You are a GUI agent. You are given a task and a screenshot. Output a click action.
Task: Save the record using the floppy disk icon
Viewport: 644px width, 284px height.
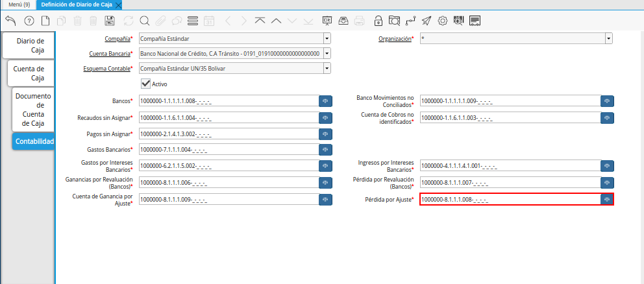(110, 21)
